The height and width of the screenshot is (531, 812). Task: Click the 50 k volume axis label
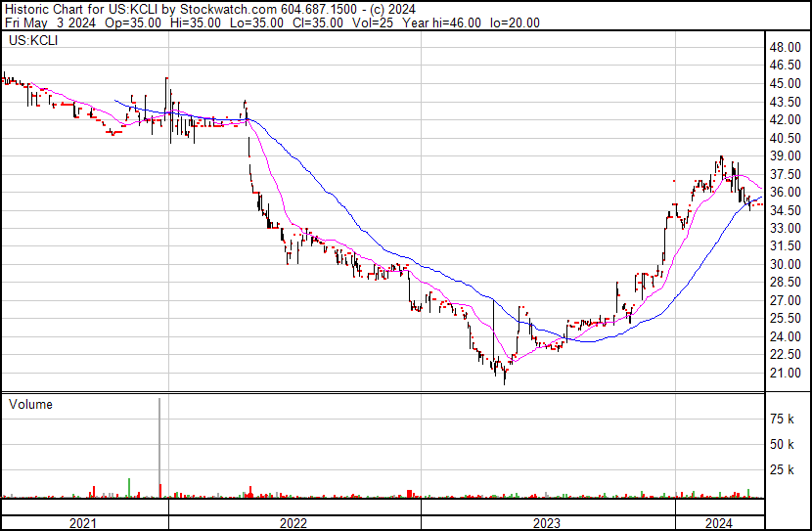point(783,444)
